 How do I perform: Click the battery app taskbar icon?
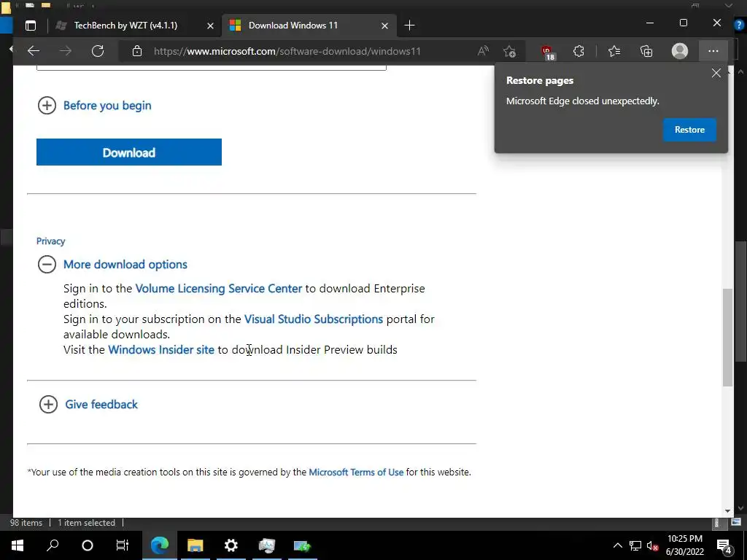point(303,545)
